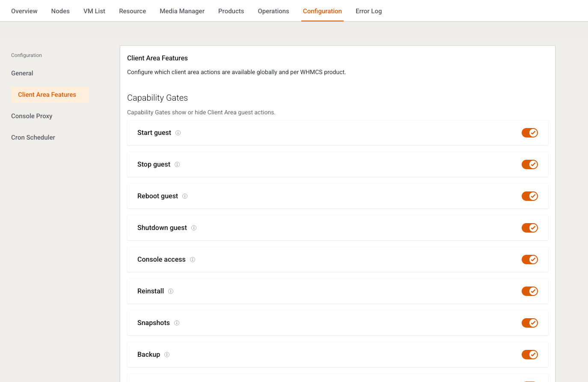The height and width of the screenshot is (382, 588).
Task: Click info icon next to Reboot guest
Action: coord(185,196)
